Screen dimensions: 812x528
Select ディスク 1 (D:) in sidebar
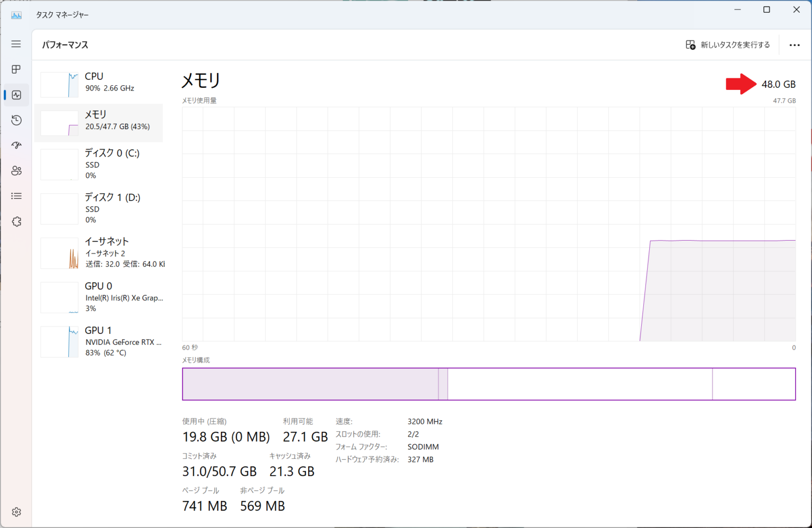click(100, 208)
